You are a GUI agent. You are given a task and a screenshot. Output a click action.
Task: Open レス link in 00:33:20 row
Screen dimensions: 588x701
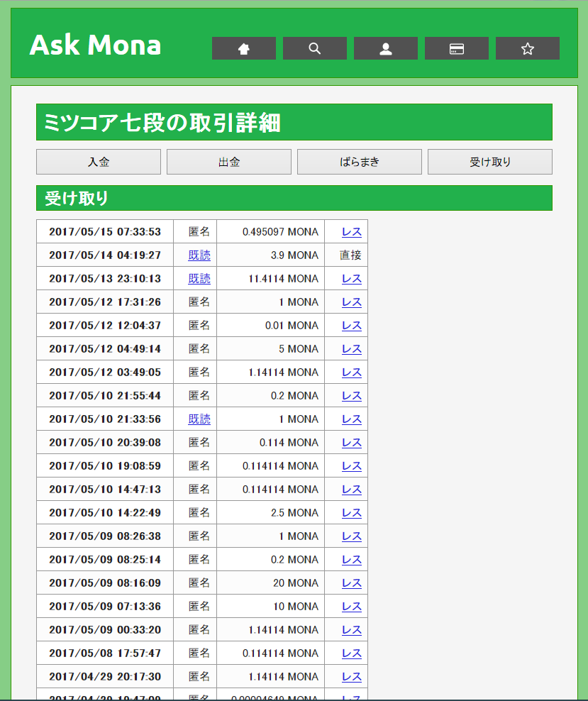[x=352, y=629]
